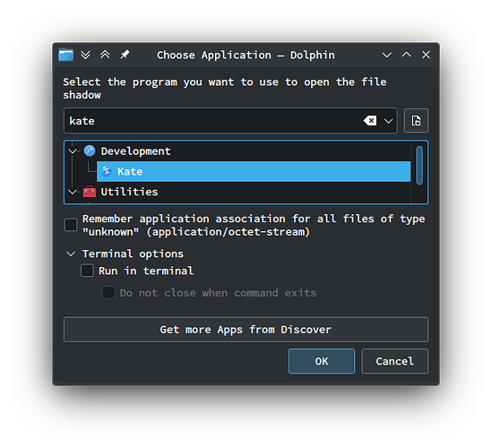The width and height of the screenshot is (492, 448).
Task: Collapse the Utilities tree branch
Action: pos(73,192)
